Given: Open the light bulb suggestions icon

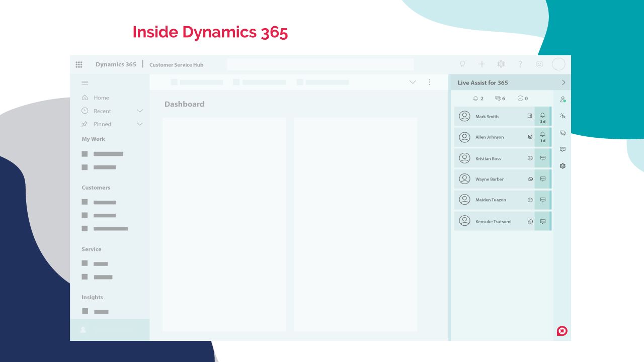Looking at the screenshot, I should tap(462, 64).
